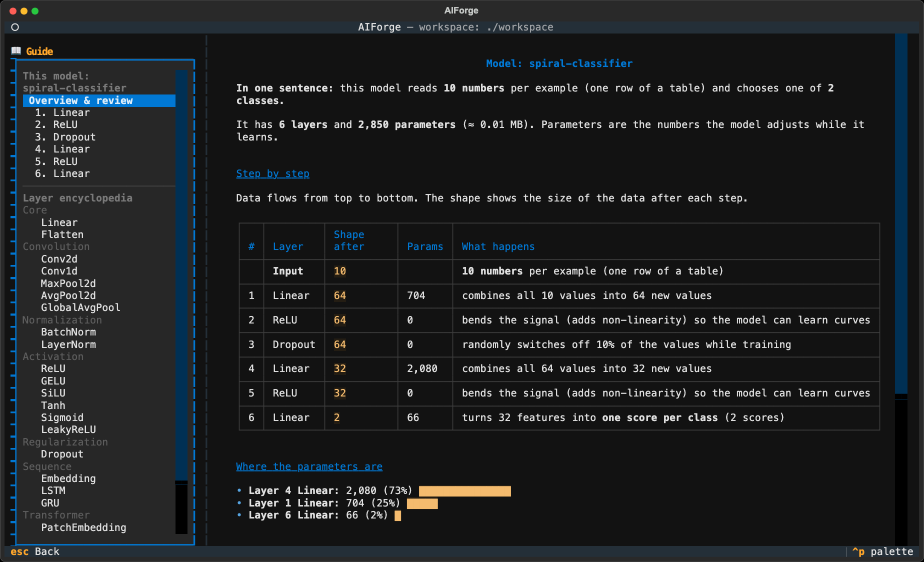
Task: Open layer 1. Linear in the sidebar
Action: tap(62, 112)
